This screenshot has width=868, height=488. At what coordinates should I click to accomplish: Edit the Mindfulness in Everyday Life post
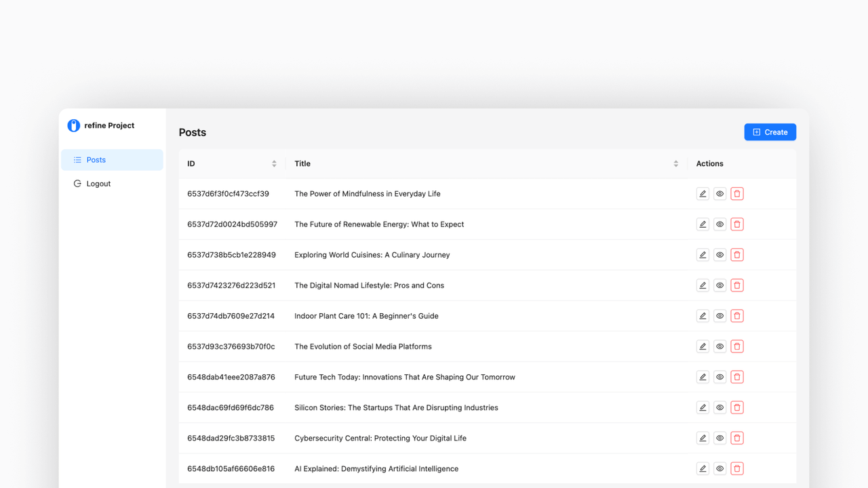703,194
